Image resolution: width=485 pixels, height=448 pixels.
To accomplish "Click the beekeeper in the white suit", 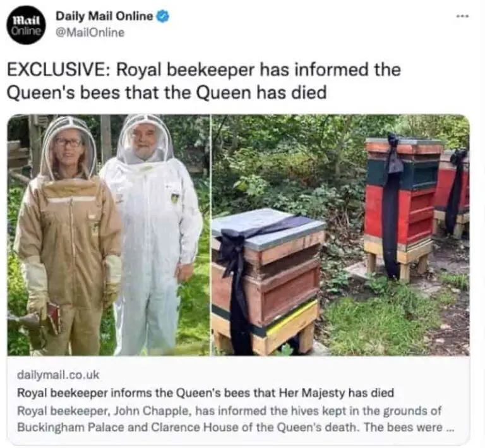I will pos(152,235).
